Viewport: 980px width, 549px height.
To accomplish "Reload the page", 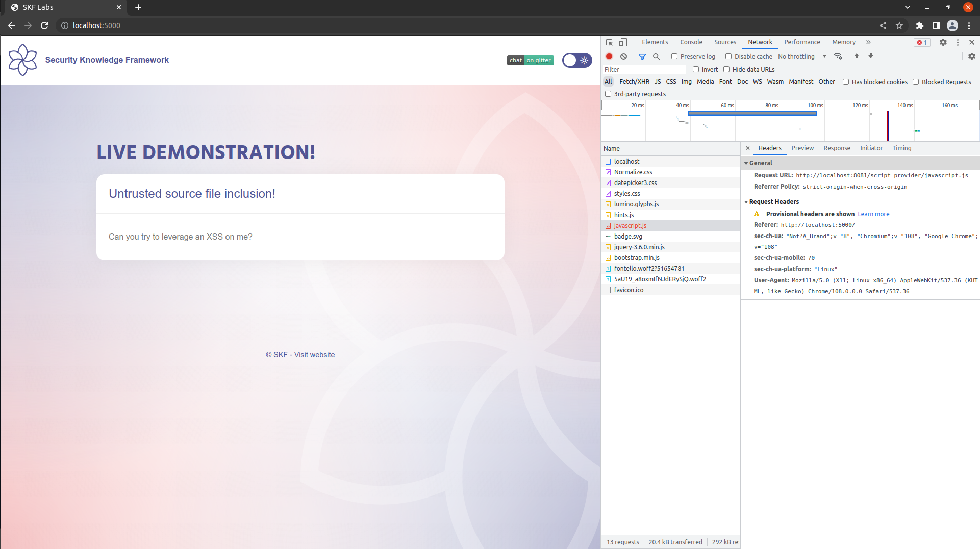I will coord(44,25).
